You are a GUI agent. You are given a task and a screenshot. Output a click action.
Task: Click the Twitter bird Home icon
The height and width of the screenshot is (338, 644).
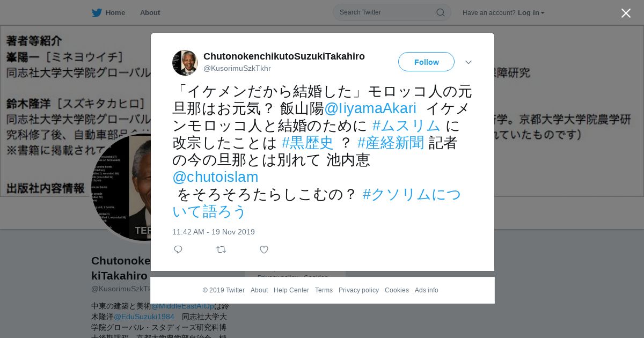pyautogui.click(x=97, y=13)
